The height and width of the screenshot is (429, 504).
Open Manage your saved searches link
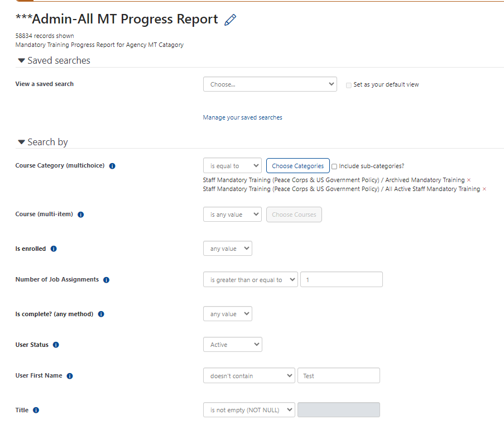point(243,117)
